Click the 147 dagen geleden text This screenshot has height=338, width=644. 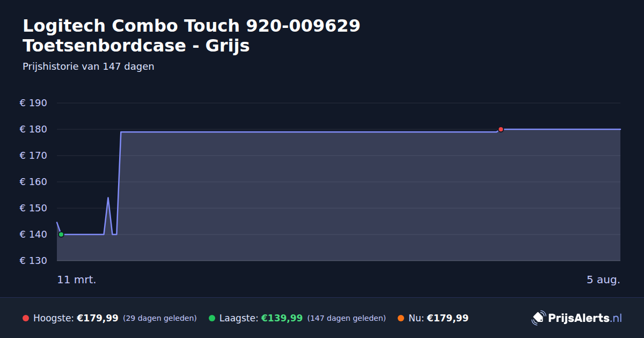coord(347,318)
